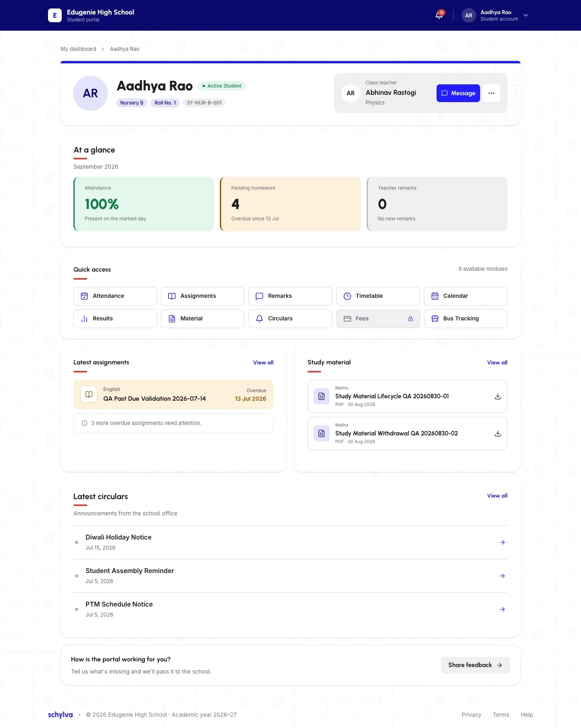Click the Study Material Lifecycle document icon
Screen dimensions: 581x728
click(322, 396)
